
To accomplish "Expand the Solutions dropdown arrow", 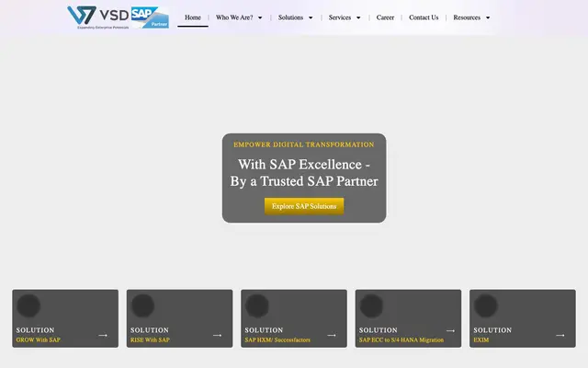I will pos(311,17).
